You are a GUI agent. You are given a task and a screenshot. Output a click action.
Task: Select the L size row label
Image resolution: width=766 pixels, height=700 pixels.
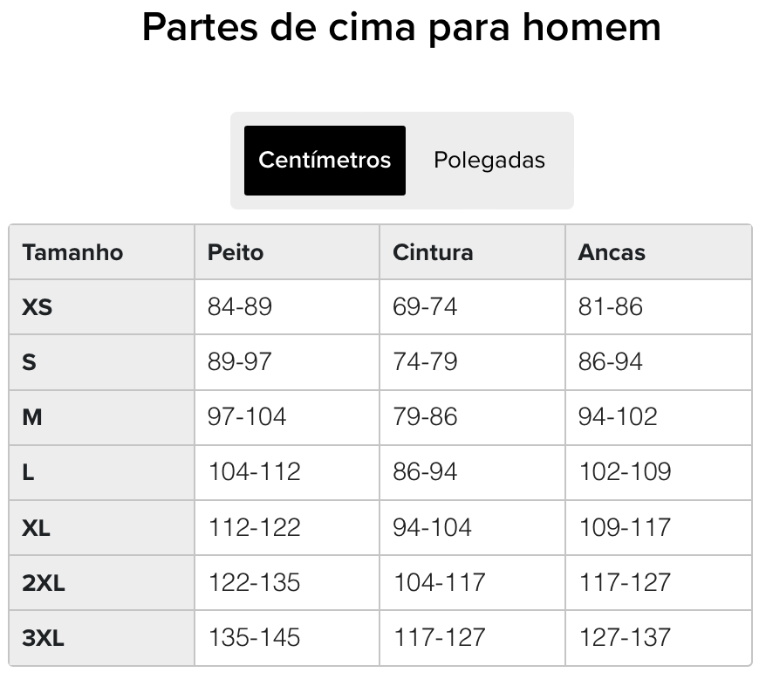pos(28,472)
